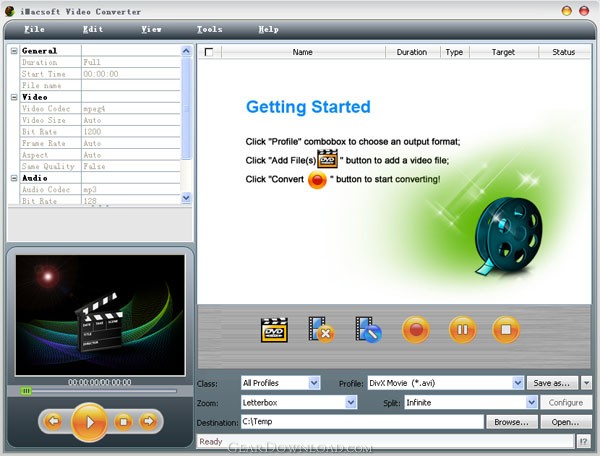Select the Video Size property row
The width and height of the screenshot is (600, 456).
100,120
